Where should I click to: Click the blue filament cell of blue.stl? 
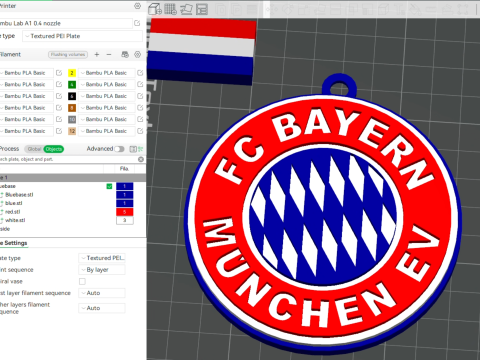coord(125,203)
